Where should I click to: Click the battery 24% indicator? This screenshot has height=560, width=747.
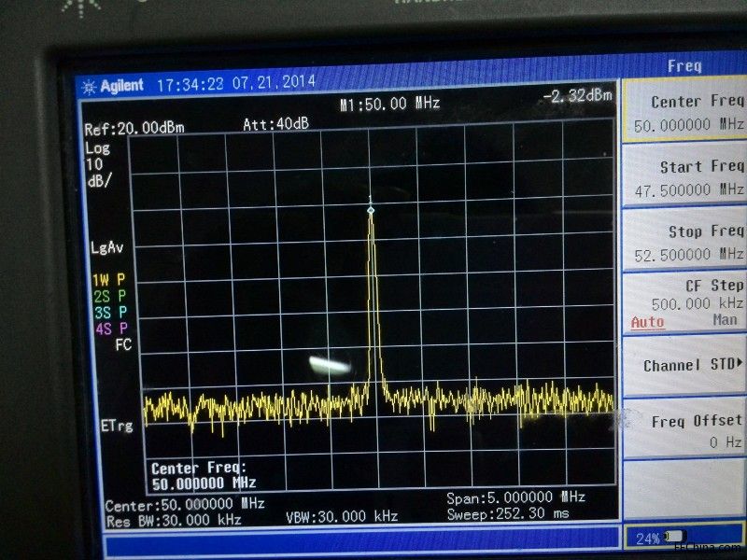pyautogui.click(x=661, y=539)
